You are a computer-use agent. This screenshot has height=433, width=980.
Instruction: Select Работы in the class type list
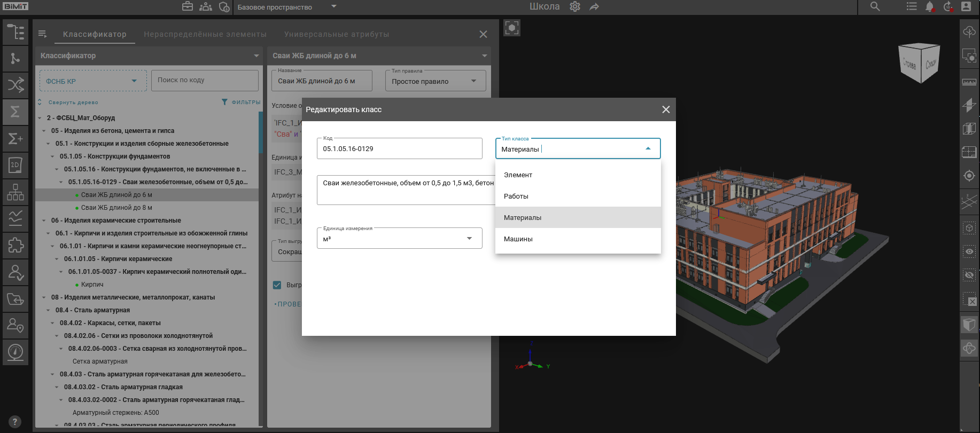point(578,196)
